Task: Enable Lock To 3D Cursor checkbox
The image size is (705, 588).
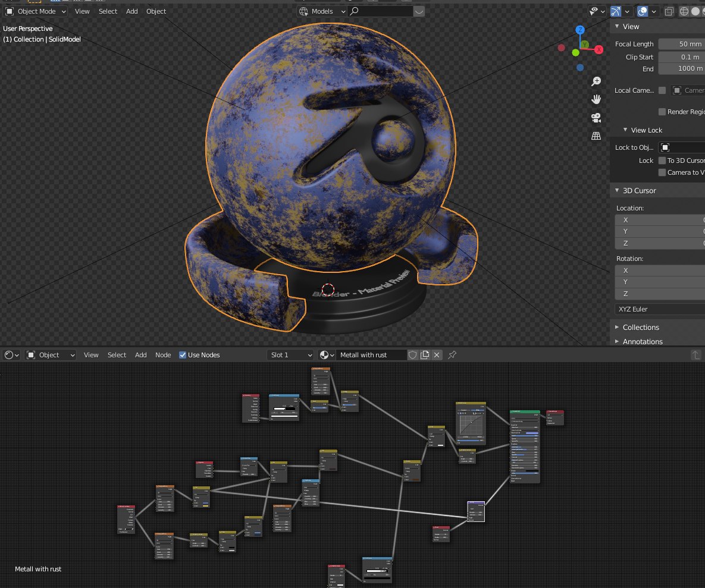Action: [x=662, y=161]
